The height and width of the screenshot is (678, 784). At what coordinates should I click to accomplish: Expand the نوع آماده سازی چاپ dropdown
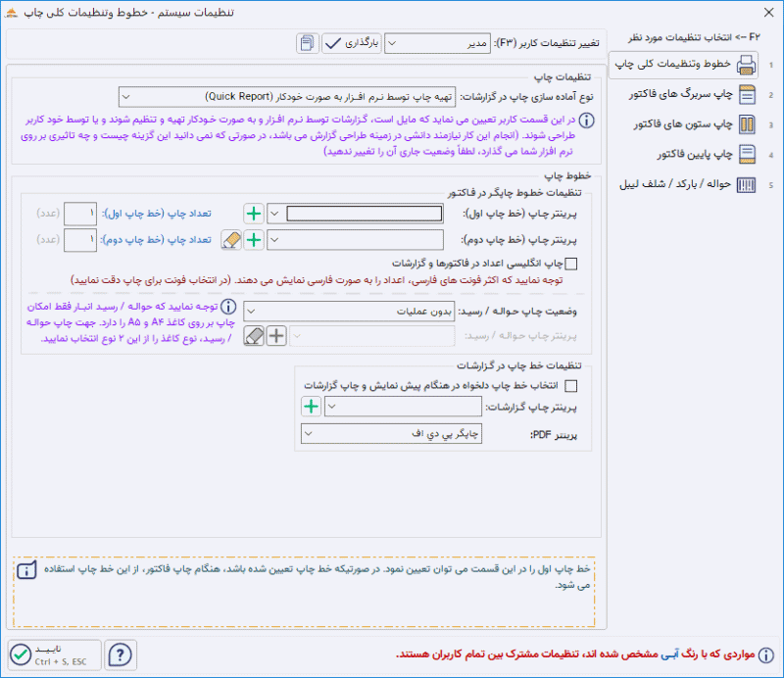pos(287,96)
